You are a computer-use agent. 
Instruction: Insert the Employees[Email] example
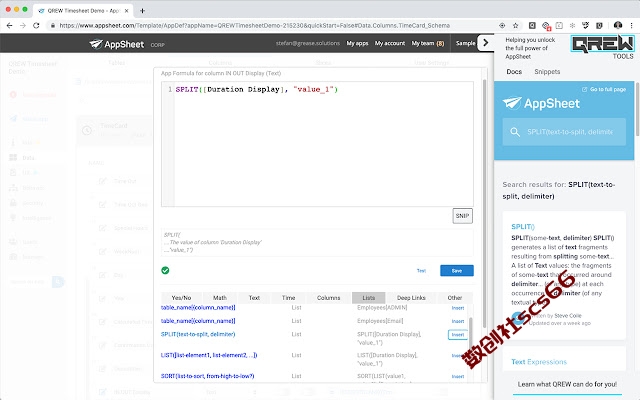458,321
